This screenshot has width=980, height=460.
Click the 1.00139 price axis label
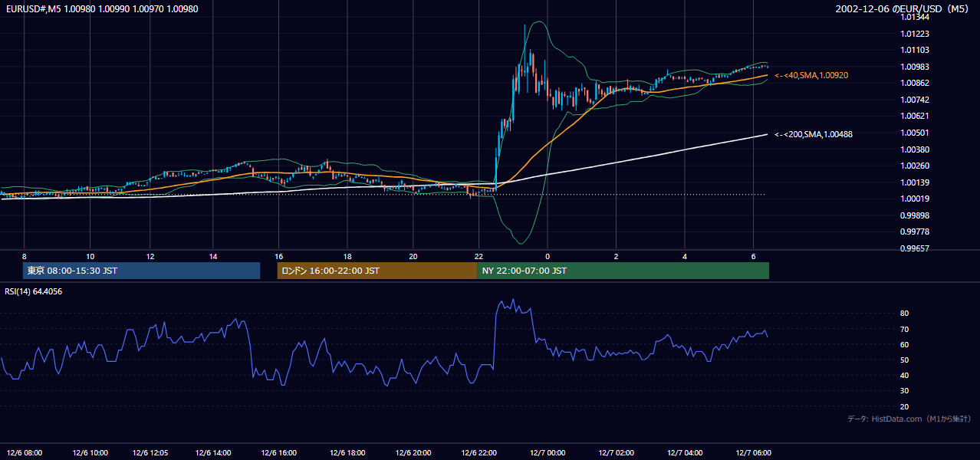(915, 182)
